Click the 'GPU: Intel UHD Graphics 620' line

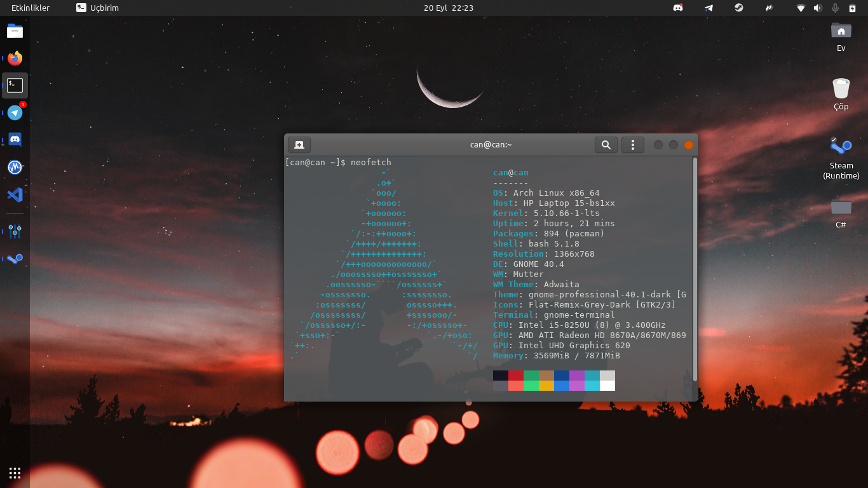[x=562, y=346]
